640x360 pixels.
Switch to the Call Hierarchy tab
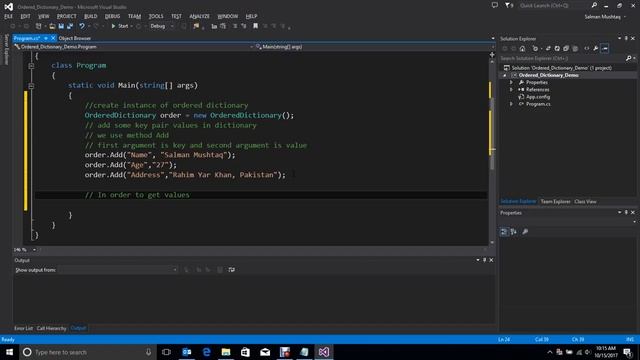(x=51, y=328)
